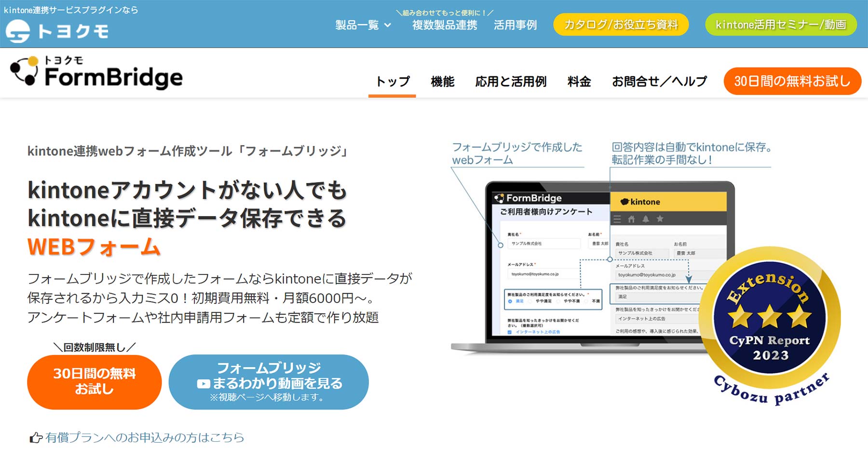Click the まるわかり動画を見る blue button

click(269, 382)
